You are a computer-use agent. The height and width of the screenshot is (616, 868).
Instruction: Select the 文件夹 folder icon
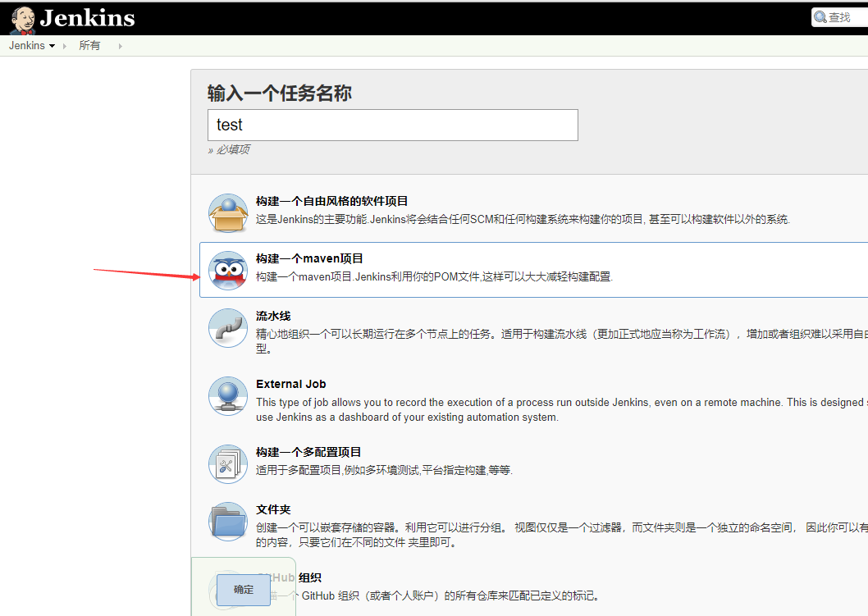coord(228,522)
